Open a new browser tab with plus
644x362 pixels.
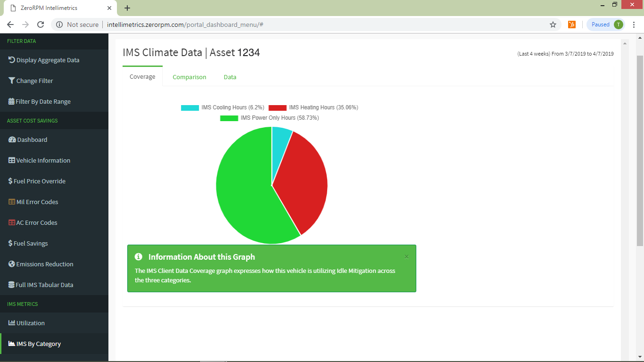click(127, 8)
